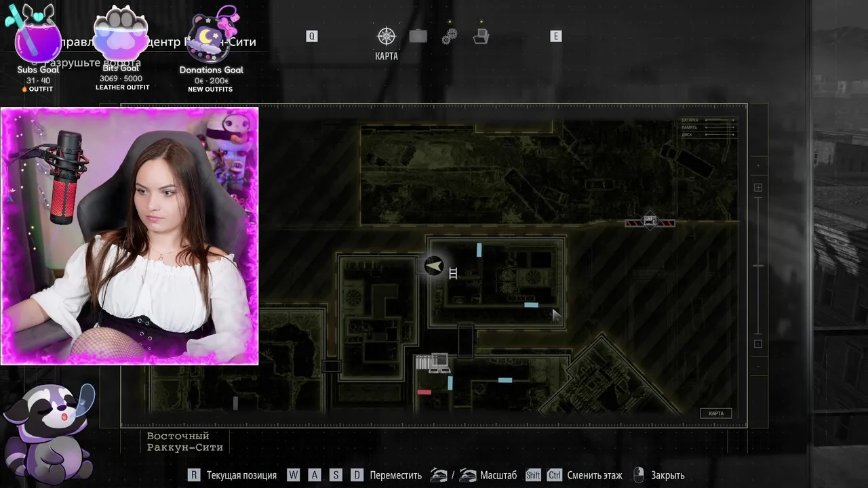Viewport: 868px width, 488px height.
Task: Open the gears records tab
Action: (450, 37)
